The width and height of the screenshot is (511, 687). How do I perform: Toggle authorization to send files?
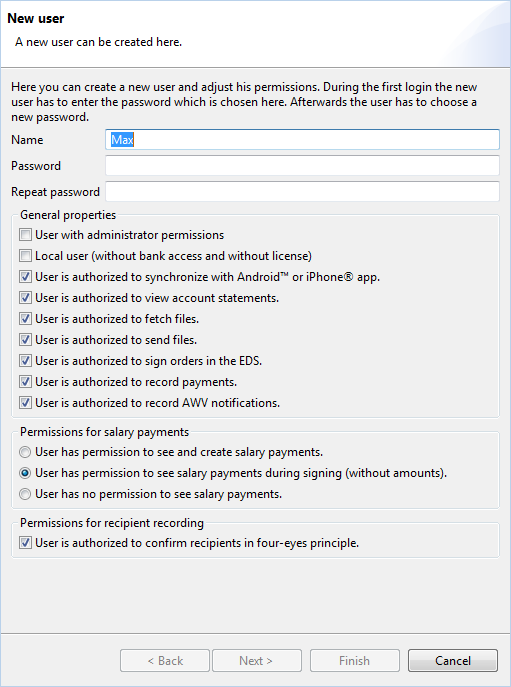pyautogui.click(x=25, y=340)
